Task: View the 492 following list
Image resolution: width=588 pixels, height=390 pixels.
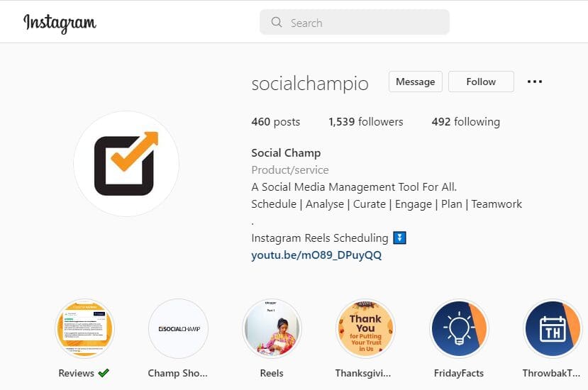Action: pyautogui.click(x=465, y=122)
